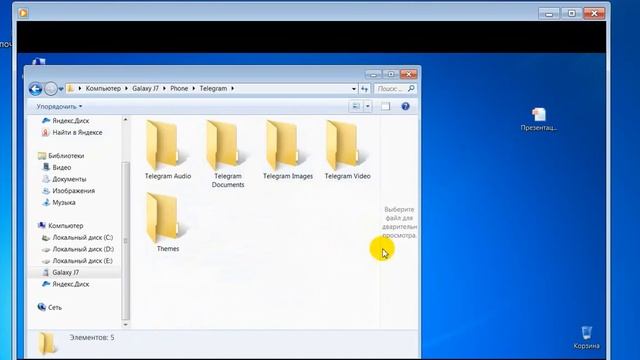Click the folder icon in the address bar
Viewport: 640px width, 360px height.
click(71, 88)
